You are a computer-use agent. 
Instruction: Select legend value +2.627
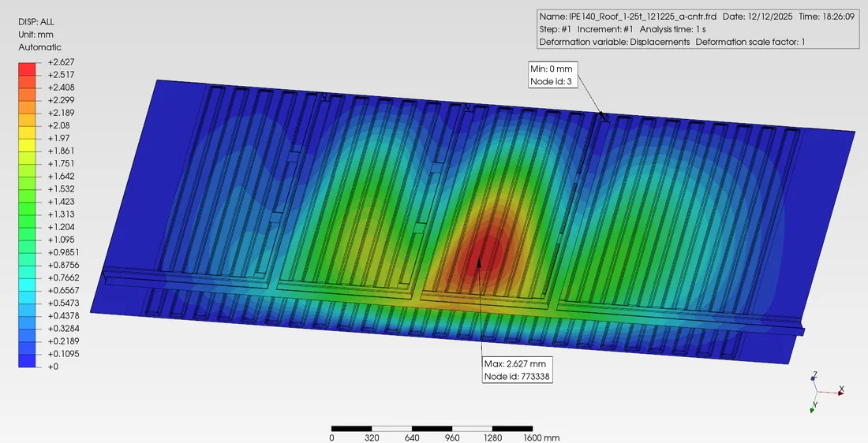click(x=61, y=62)
